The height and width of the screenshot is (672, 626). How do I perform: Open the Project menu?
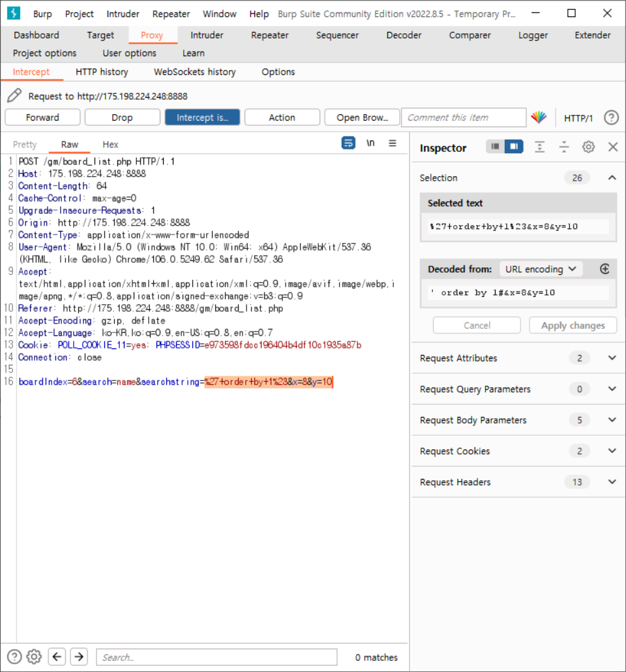point(80,14)
